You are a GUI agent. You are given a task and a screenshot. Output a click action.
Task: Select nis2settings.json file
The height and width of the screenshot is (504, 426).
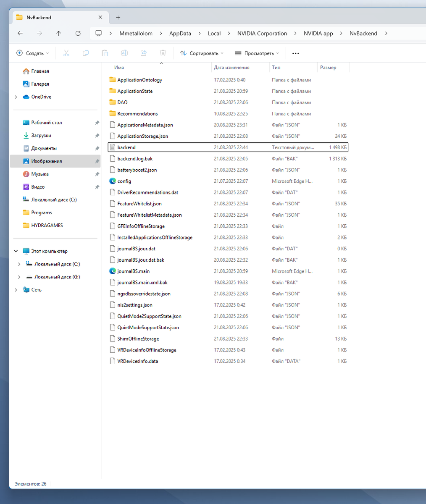coord(228,305)
